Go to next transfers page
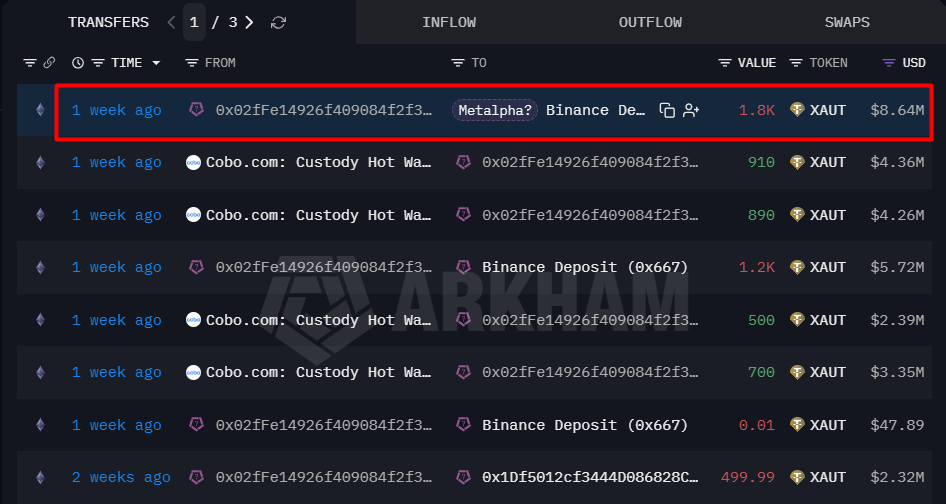The height and width of the screenshot is (504, 946). 249,22
